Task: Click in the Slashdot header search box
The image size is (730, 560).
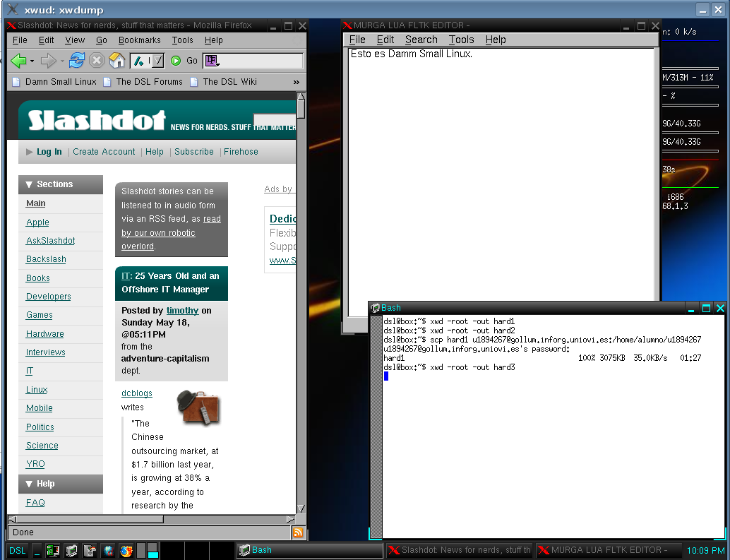Action: click(275, 119)
